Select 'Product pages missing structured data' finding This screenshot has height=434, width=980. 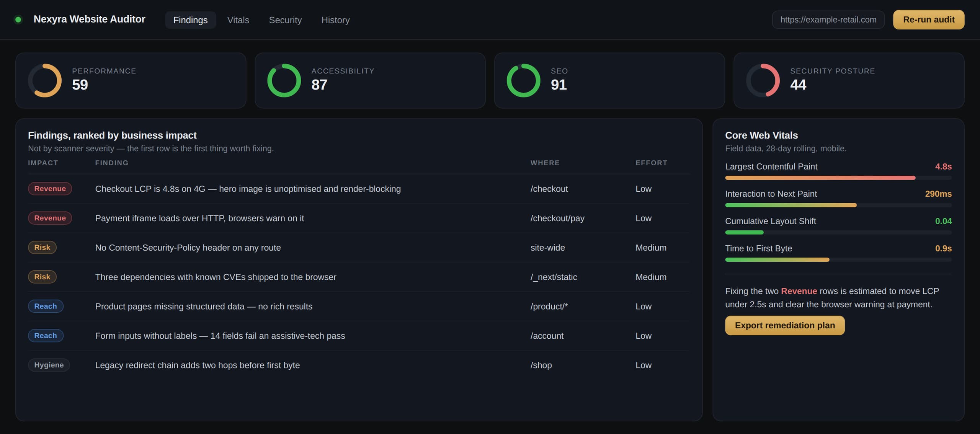click(359, 306)
